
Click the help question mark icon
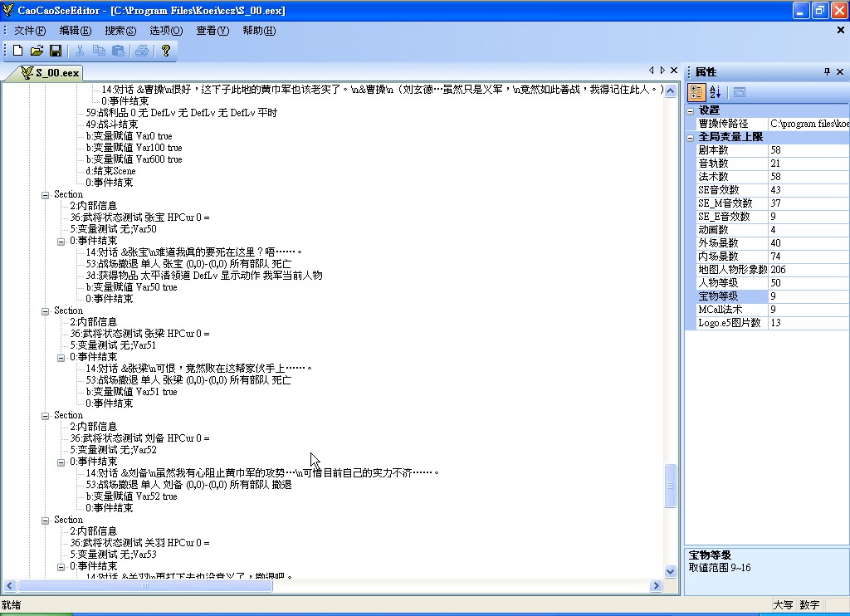tap(165, 51)
